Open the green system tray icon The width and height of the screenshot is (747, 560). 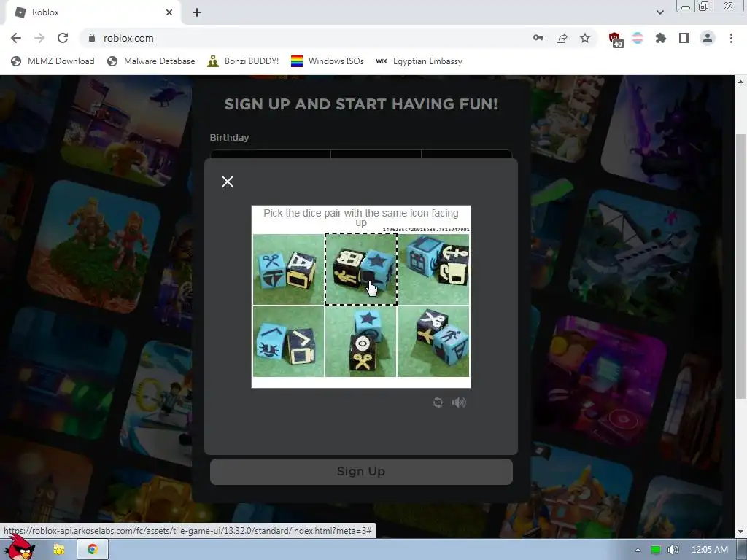click(x=656, y=550)
